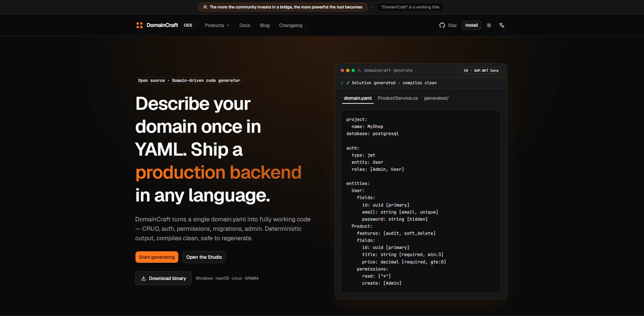Open the Docs page
The height and width of the screenshot is (316, 644).
click(x=245, y=25)
